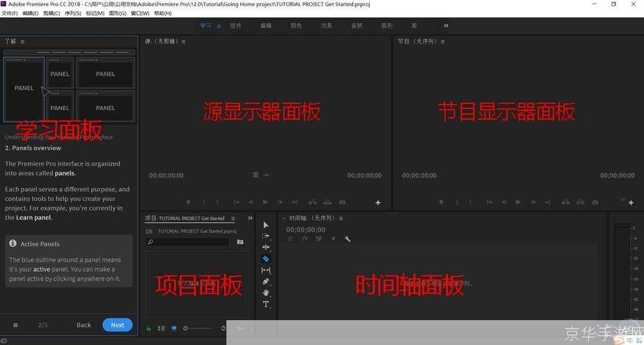Image resolution: width=644 pixels, height=345 pixels.
Task: Open timeline display settings wrench
Action: [347, 239]
